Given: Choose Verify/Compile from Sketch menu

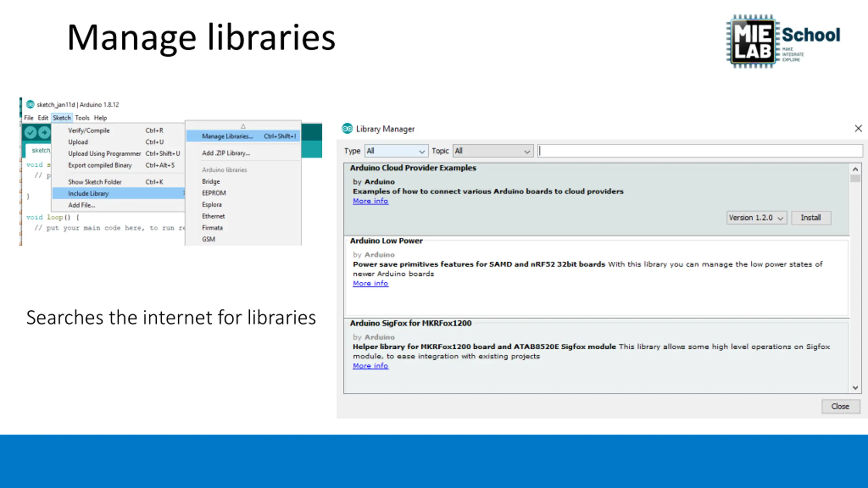Looking at the screenshot, I should coord(119,130).
